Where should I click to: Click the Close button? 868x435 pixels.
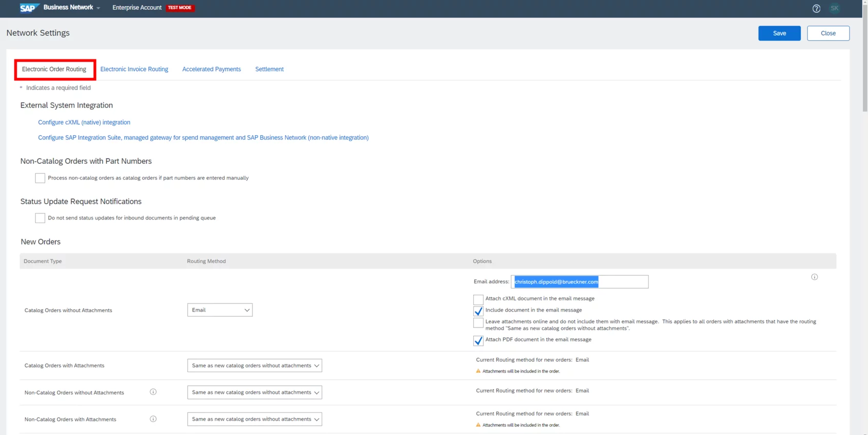(x=828, y=33)
